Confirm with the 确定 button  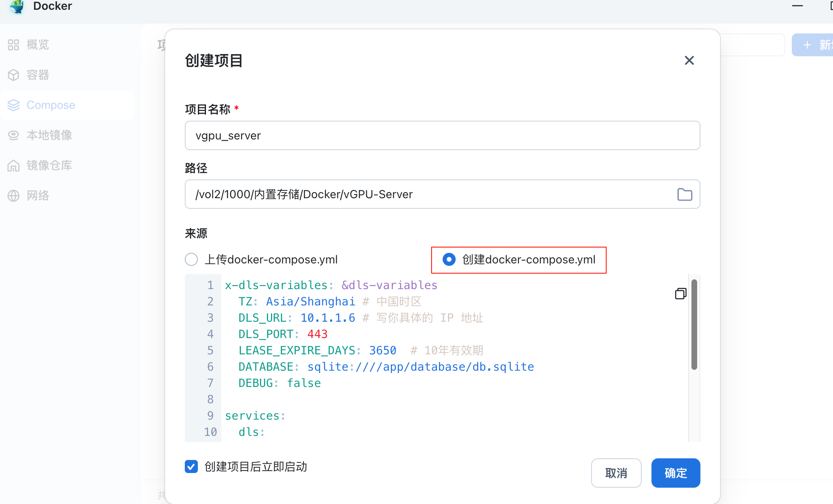tap(676, 473)
